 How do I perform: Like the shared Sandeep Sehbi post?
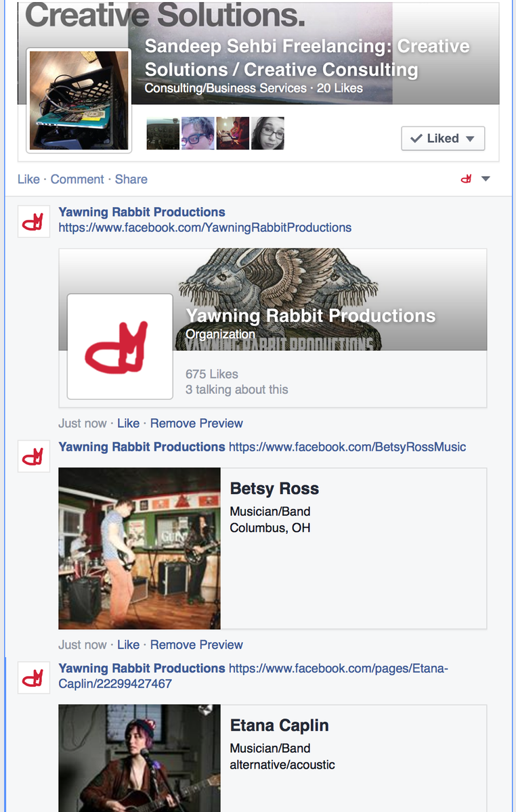tap(28, 179)
